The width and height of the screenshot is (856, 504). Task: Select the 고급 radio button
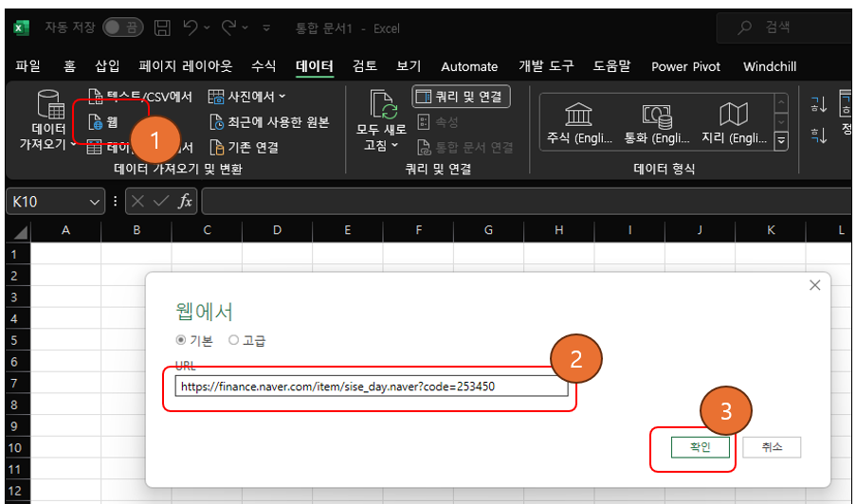pos(233,340)
